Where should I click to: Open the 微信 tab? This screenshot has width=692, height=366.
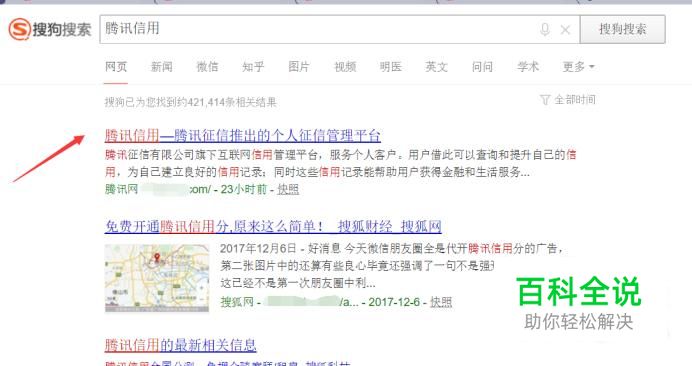[x=207, y=67]
